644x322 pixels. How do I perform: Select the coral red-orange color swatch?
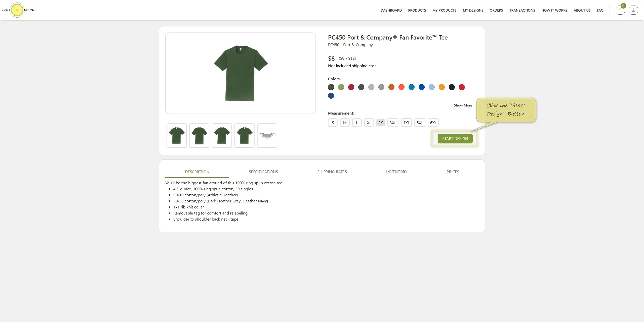[x=401, y=87]
